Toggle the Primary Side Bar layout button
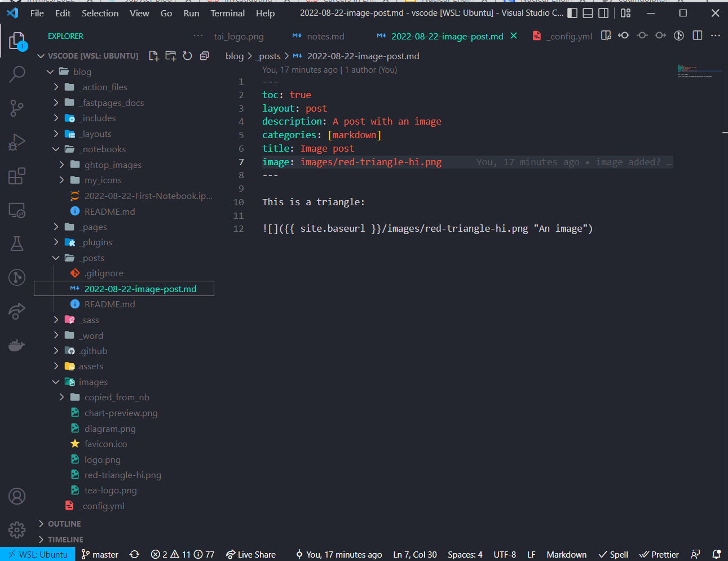 [572, 13]
